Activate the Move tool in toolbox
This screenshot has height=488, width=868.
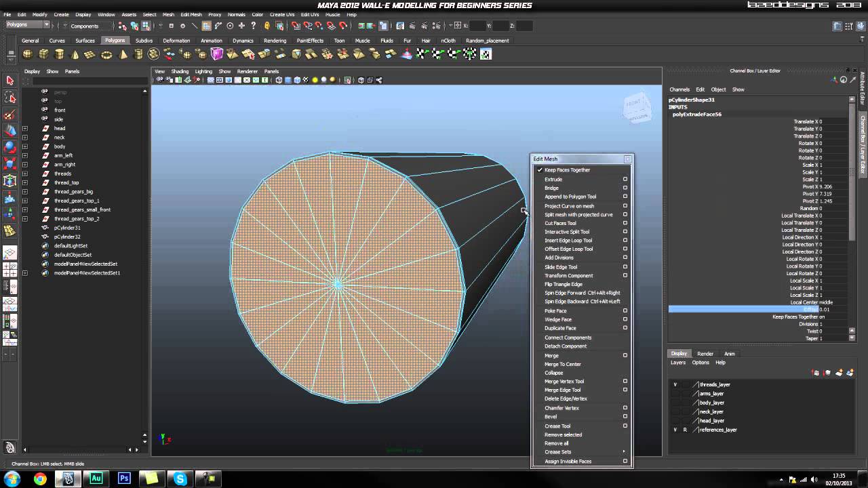click(x=9, y=130)
